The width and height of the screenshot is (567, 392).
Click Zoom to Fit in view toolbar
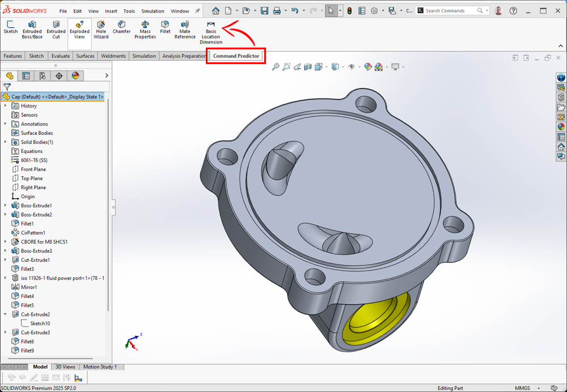click(x=276, y=67)
